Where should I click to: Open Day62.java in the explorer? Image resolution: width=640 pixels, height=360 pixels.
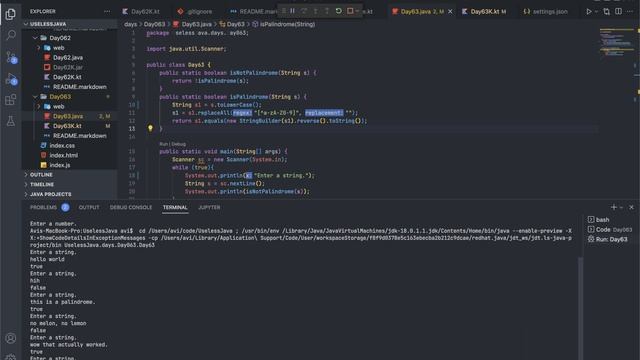pyautogui.click(x=69, y=58)
